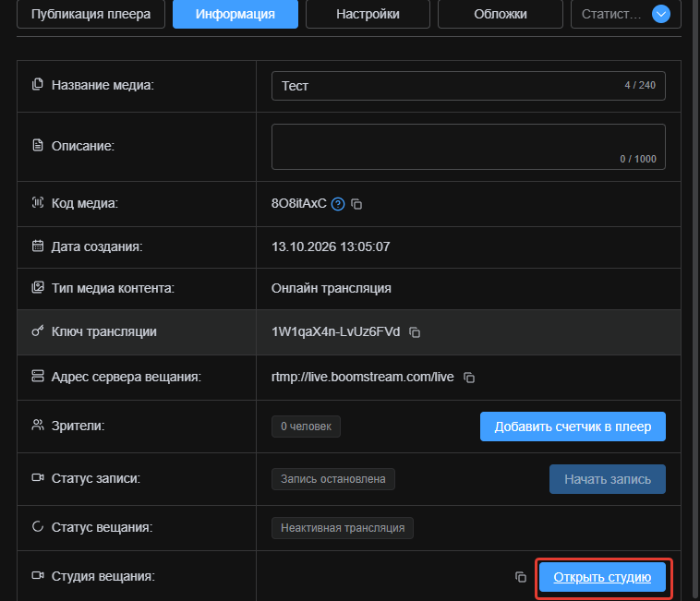Viewport: 700px width, 601px height.
Task: Open the Настройки tab
Action: (368, 14)
